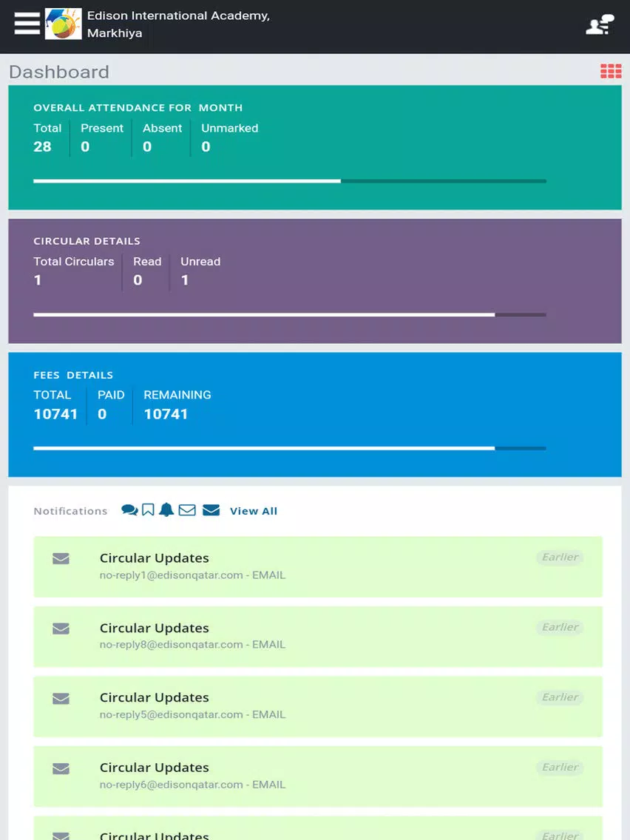The width and height of the screenshot is (630, 840).
Task: Click the attendance progress bar
Action: click(x=290, y=181)
